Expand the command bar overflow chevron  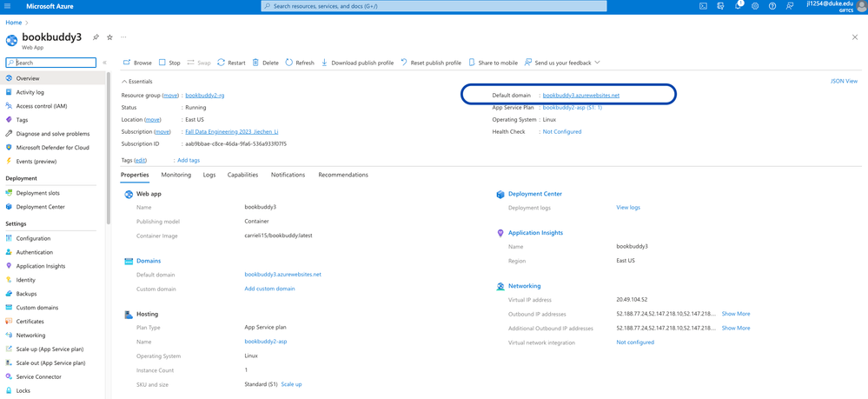pos(597,63)
